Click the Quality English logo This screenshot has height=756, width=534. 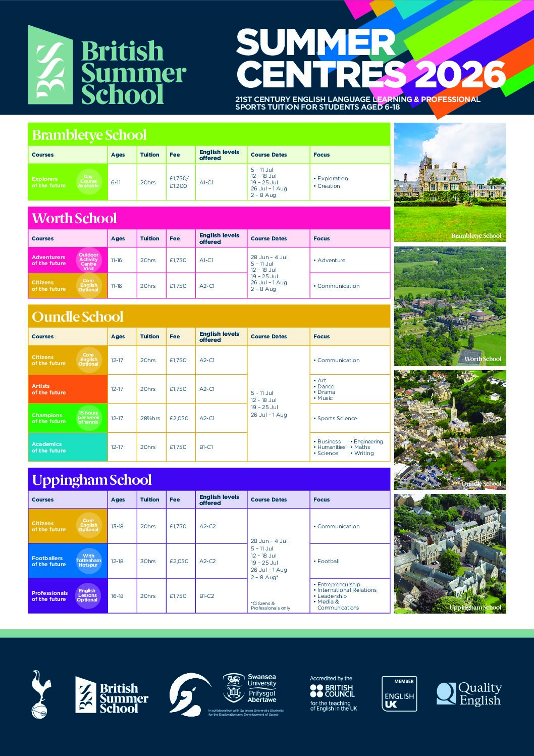coord(468,694)
